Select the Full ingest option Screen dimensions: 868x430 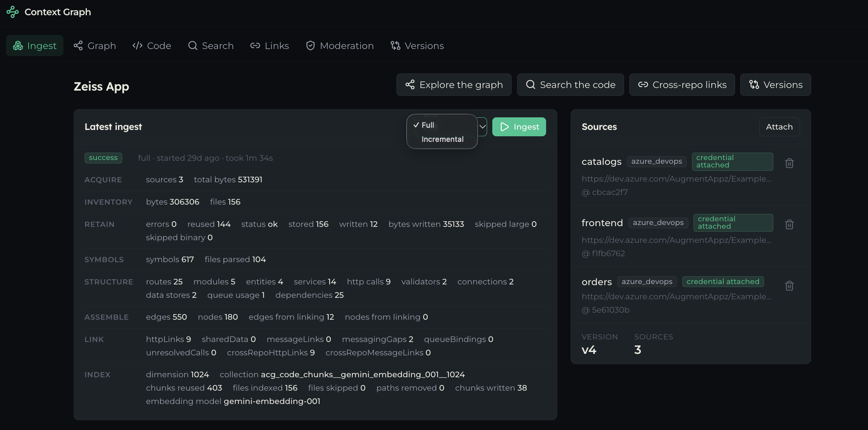click(442, 125)
